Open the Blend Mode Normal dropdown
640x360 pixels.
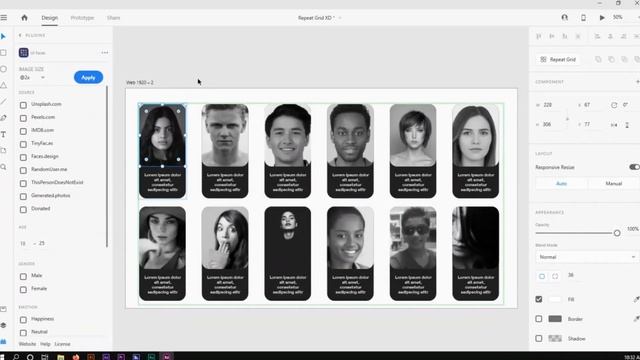[586, 257]
